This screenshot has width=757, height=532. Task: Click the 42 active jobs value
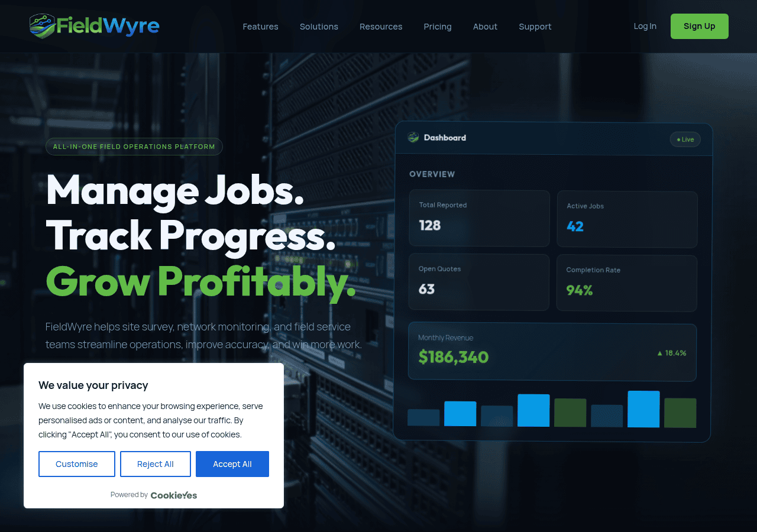point(575,226)
